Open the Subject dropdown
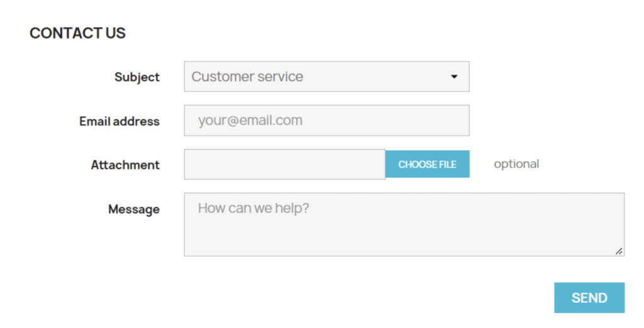Viewport: 644px width, 328px height. (326, 77)
